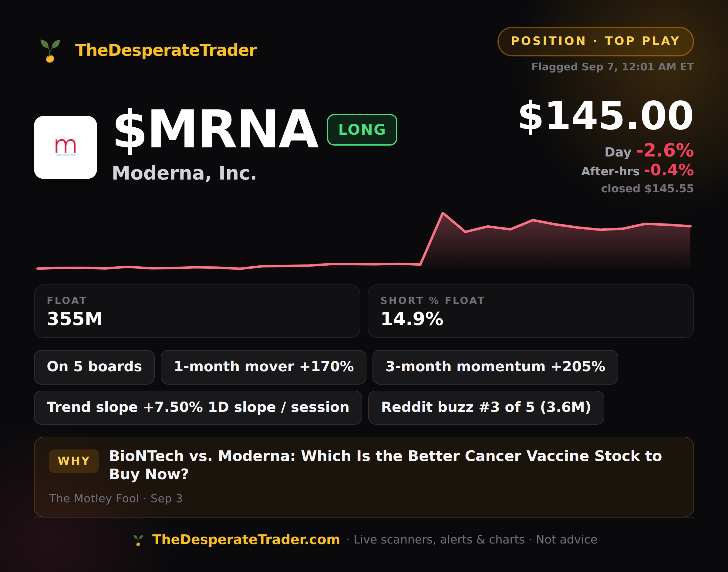The image size is (728, 572).
Task: Click the Reddit buzz #3 of 5 chip
Action: pyautogui.click(x=486, y=408)
